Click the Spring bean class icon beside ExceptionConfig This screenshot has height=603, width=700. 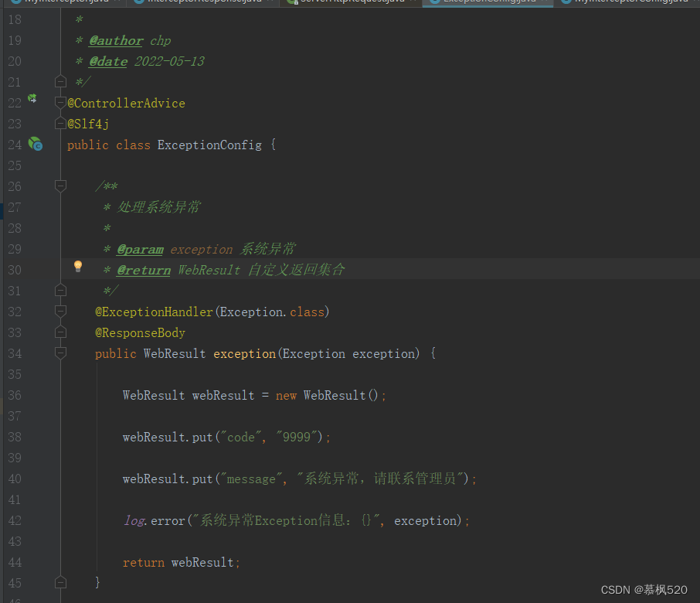36,144
